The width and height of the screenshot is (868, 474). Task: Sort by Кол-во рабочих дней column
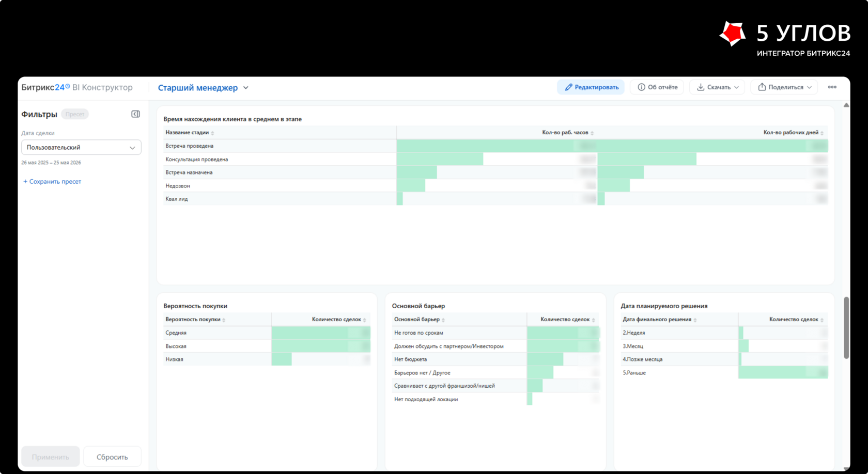[x=794, y=133]
